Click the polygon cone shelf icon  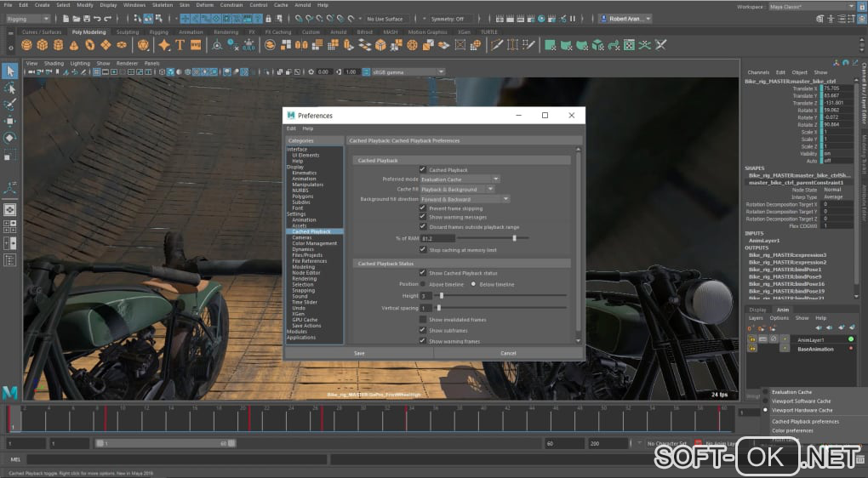[73, 44]
